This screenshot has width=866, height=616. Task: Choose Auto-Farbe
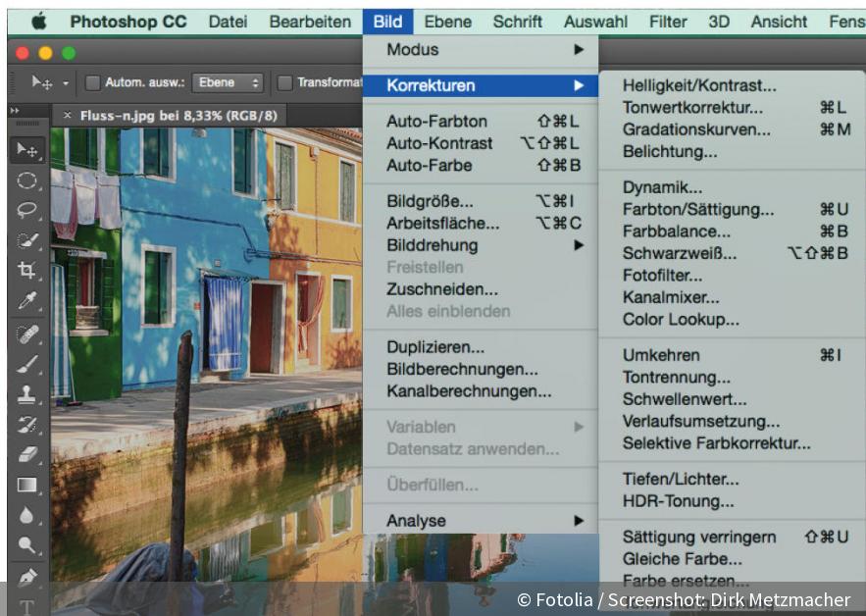(481, 165)
